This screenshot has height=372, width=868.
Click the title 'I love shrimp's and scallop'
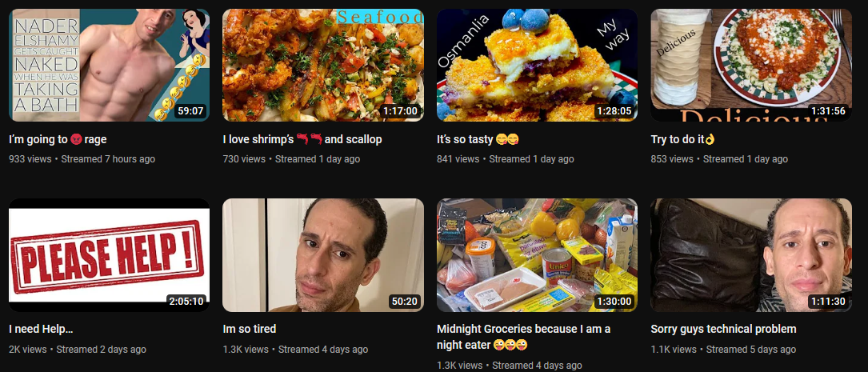coord(302,139)
